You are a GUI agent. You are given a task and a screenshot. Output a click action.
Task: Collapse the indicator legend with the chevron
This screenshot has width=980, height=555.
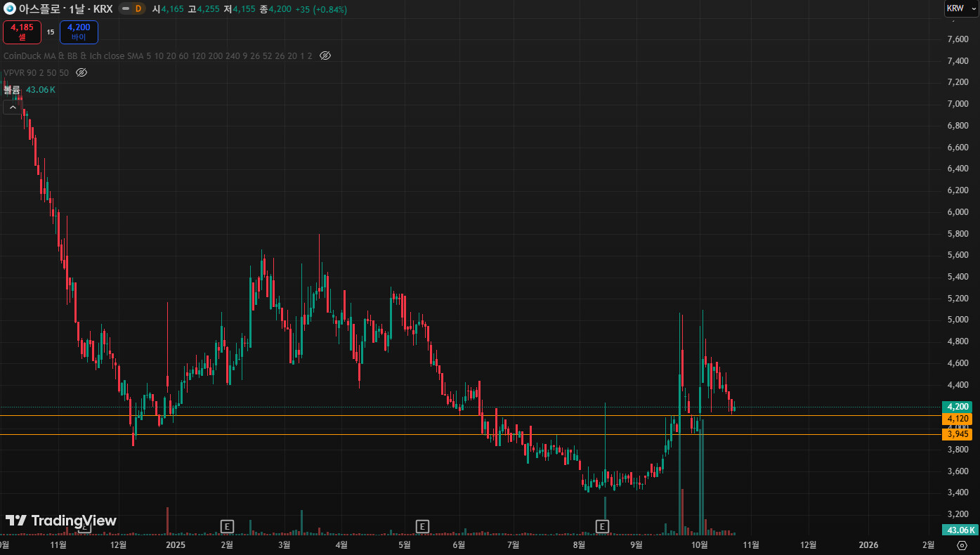pos(13,107)
